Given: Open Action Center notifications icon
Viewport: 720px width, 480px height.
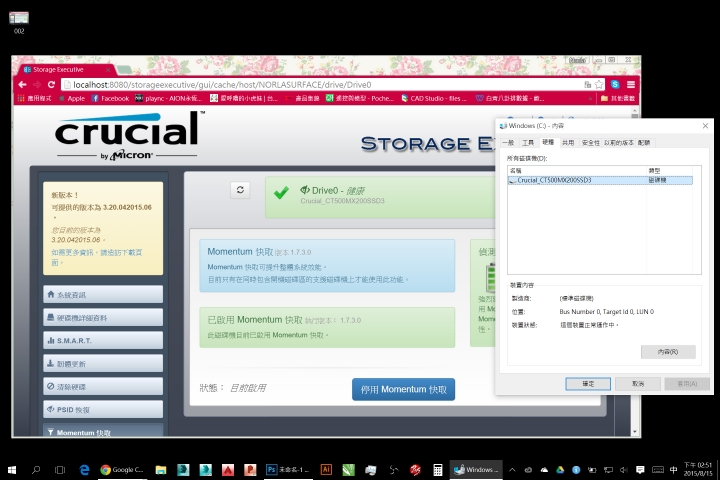Looking at the screenshot, I should [640, 469].
